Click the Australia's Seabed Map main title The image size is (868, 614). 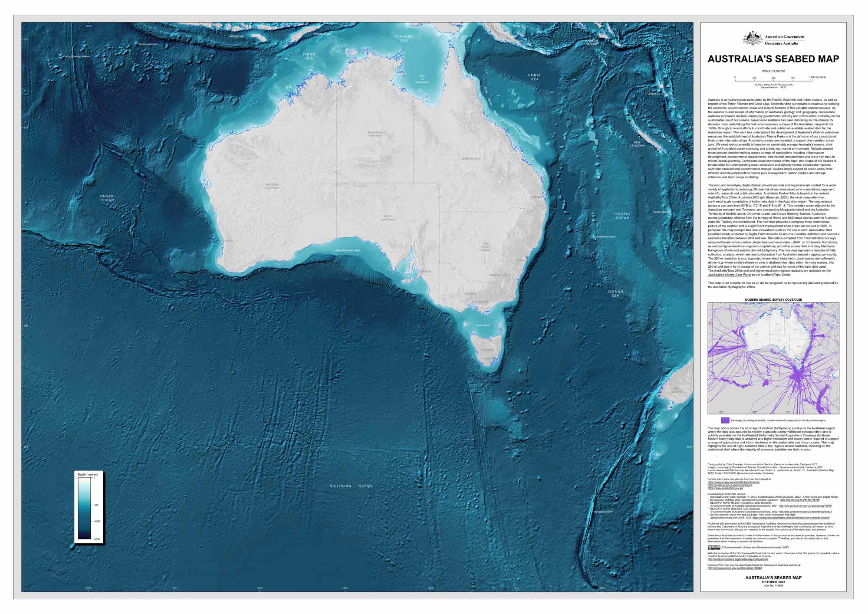(773, 59)
